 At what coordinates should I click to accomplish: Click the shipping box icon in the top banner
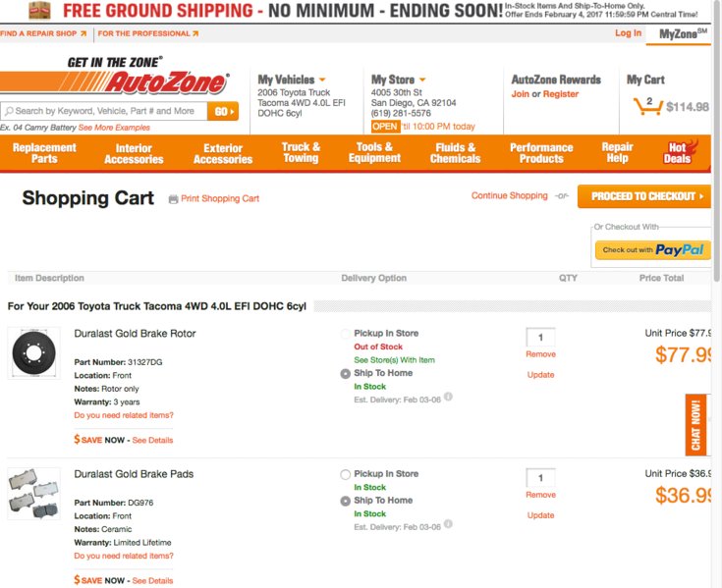pos(39,10)
